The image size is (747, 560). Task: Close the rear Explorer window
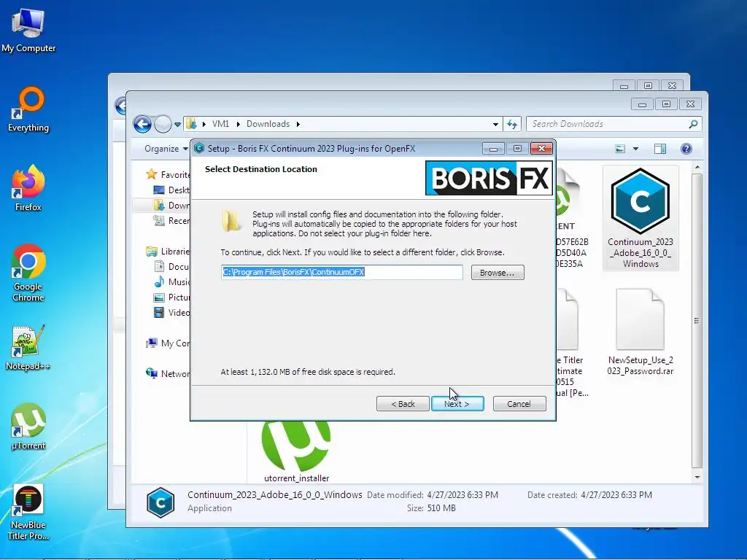tap(672, 86)
